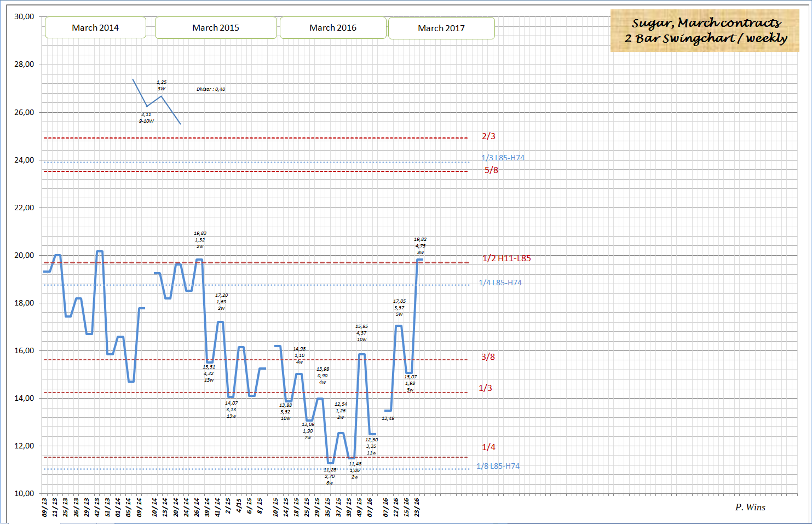Select the 1/2 H11-L85 level label
Screen dimensions: 812x524
point(506,258)
